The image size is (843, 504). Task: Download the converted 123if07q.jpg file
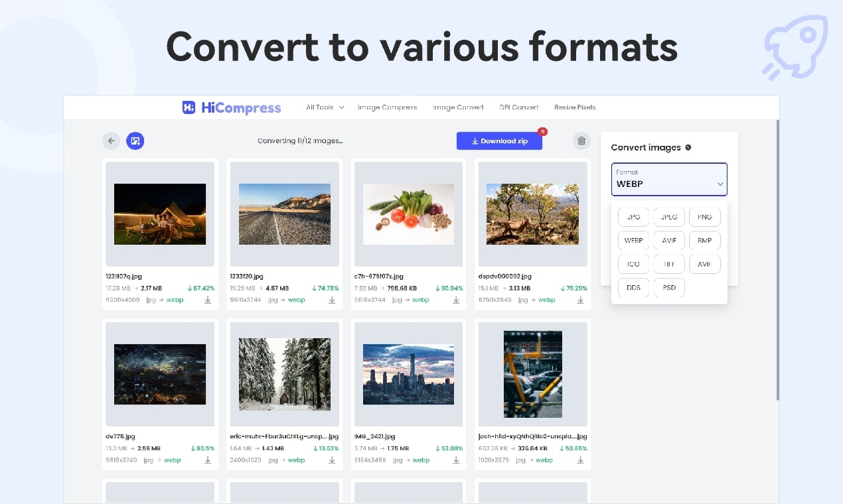(x=208, y=300)
